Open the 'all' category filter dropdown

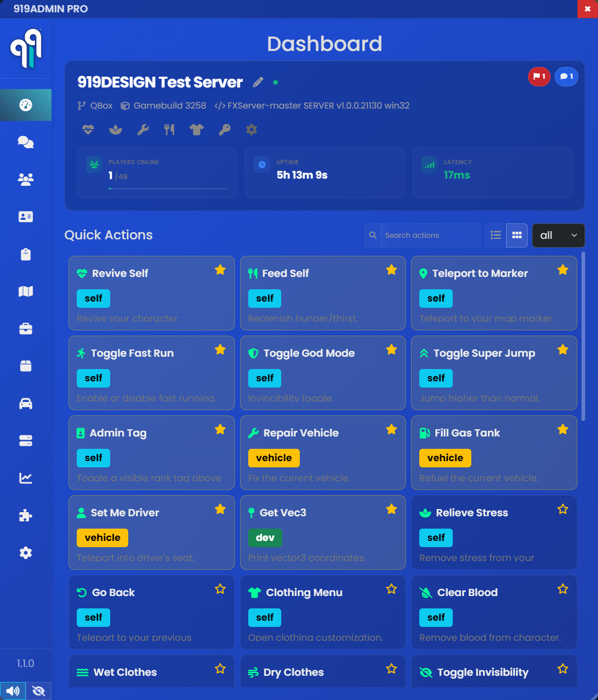[x=558, y=235]
